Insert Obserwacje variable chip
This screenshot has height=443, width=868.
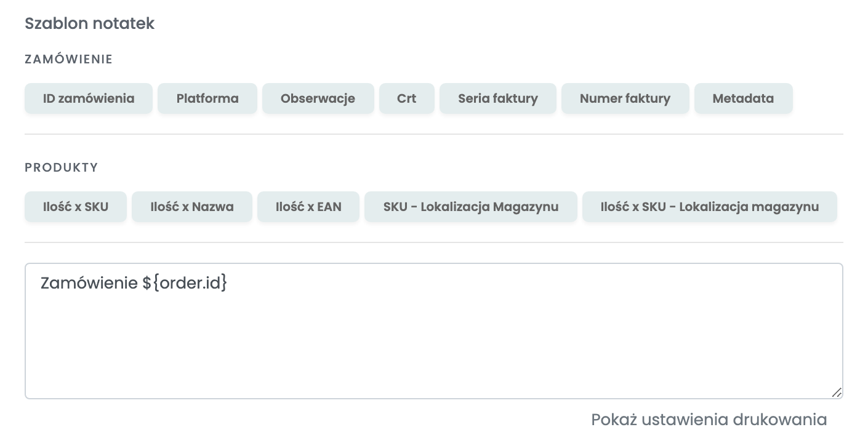tap(318, 98)
